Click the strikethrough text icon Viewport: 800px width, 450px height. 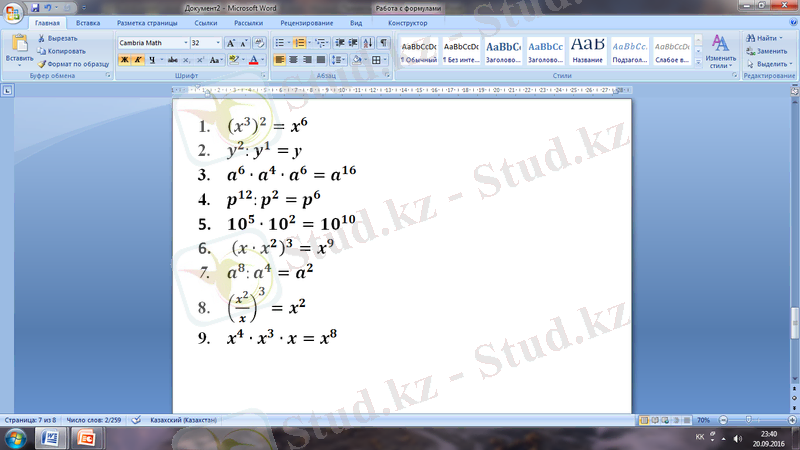click(x=171, y=60)
